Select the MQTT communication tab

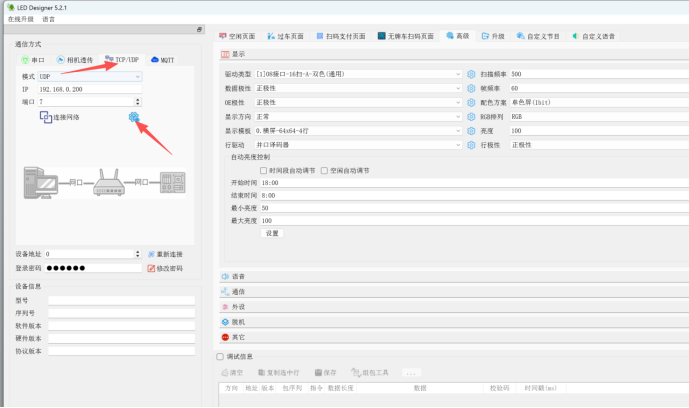click(x=163, y=60)
